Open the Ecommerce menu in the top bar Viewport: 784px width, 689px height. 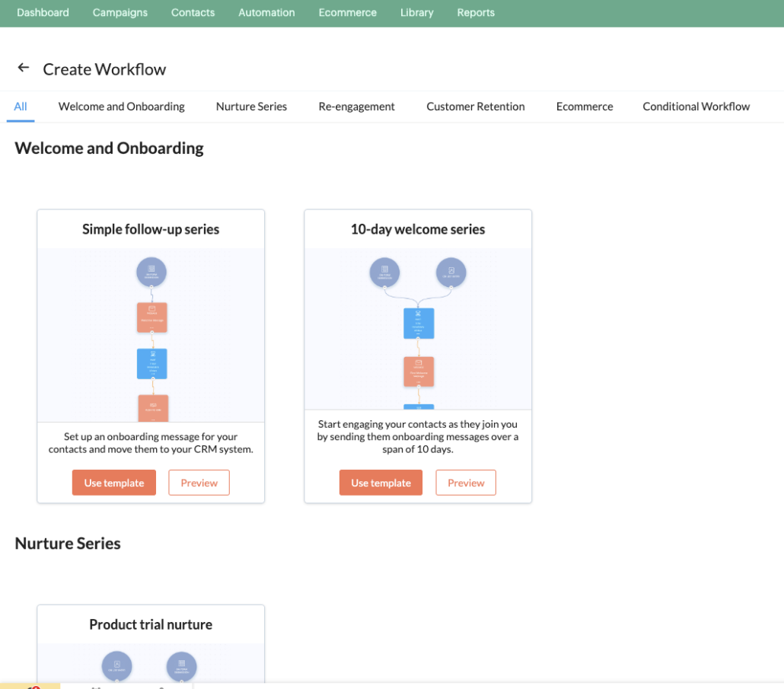348,12
